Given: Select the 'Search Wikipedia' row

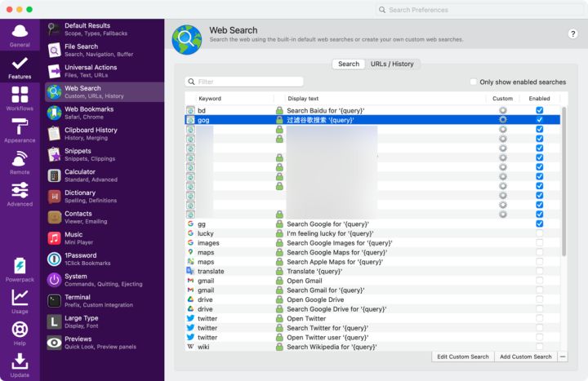Looking at the screenshot, I should [372, 347].
